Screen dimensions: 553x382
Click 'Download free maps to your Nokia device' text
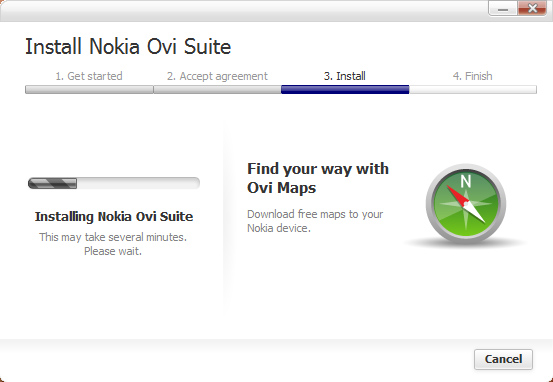[315, 221]
